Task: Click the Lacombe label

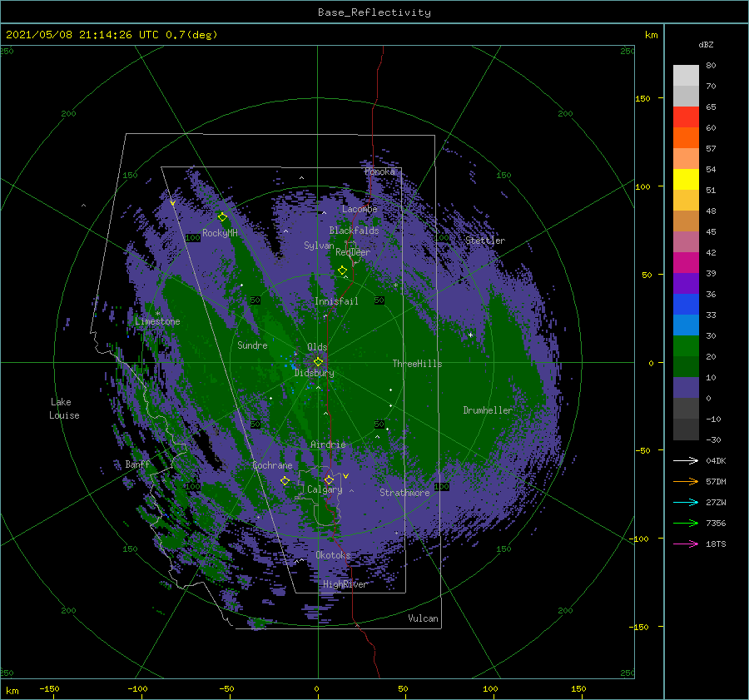Action: point(360,209)
